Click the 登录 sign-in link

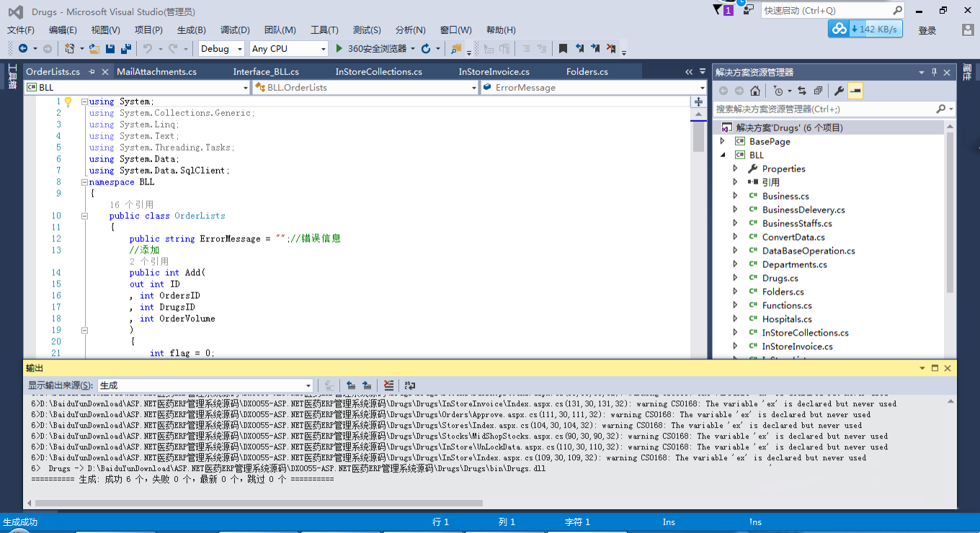(927, 30)
